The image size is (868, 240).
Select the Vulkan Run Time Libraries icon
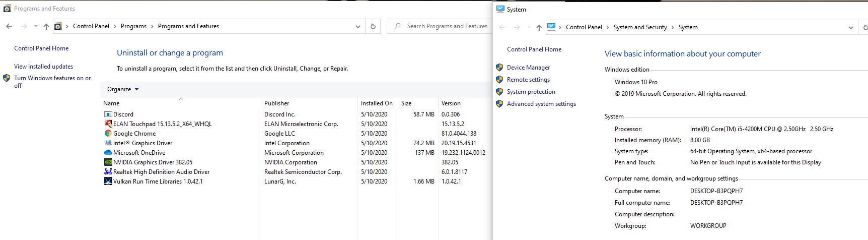click(x=108, y=182)
